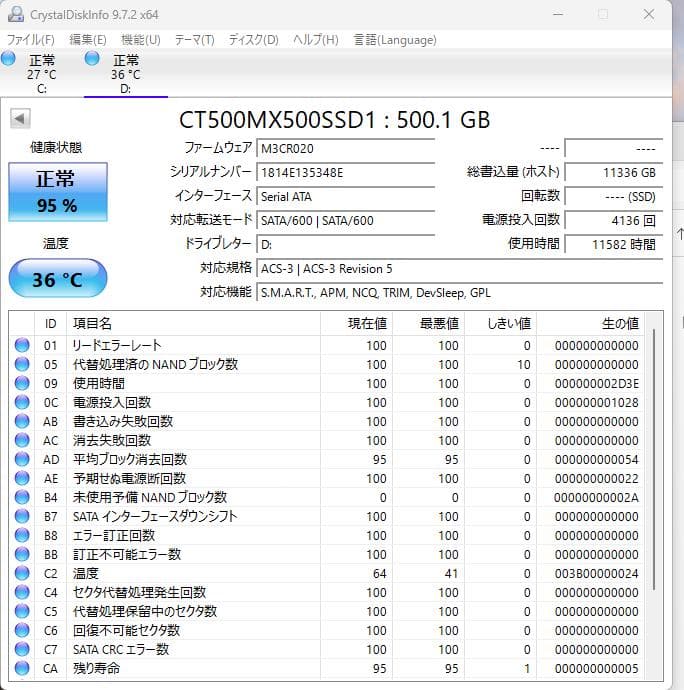Click the drive letter field D:
Screen dimensions: 684x690
click(346, 244)
